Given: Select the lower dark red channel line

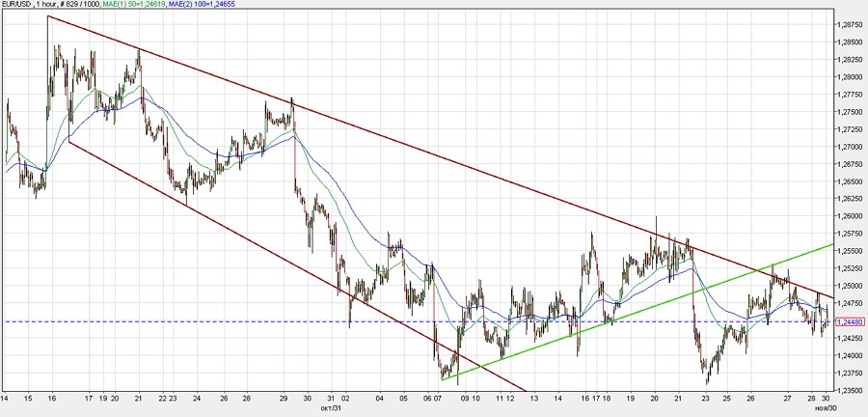Looking at the screenshot, I should 289,263.
